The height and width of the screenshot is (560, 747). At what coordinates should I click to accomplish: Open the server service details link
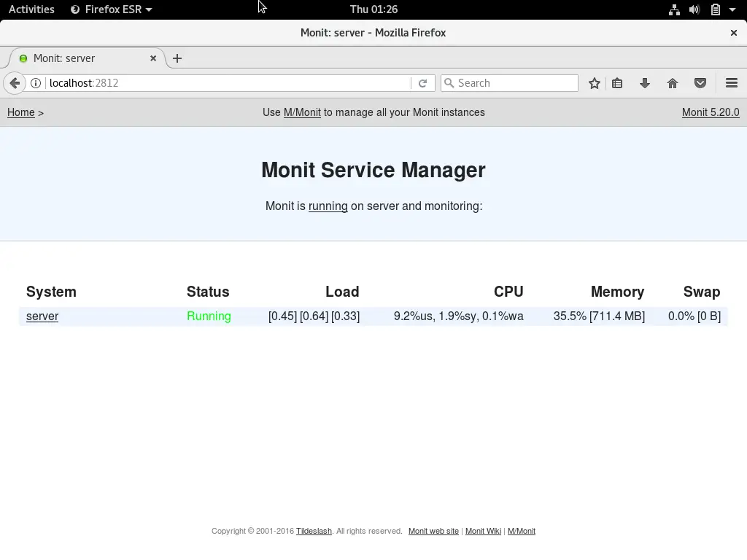coord(42,316)
